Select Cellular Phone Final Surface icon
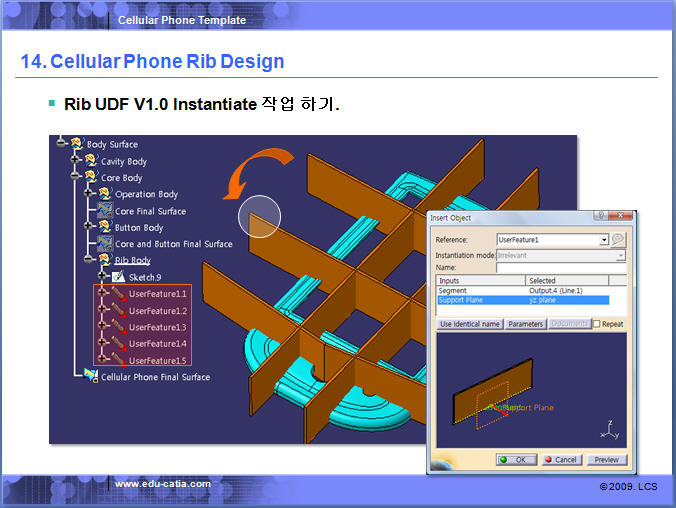Viewport: 676px width, 508px height. [91, 377]
